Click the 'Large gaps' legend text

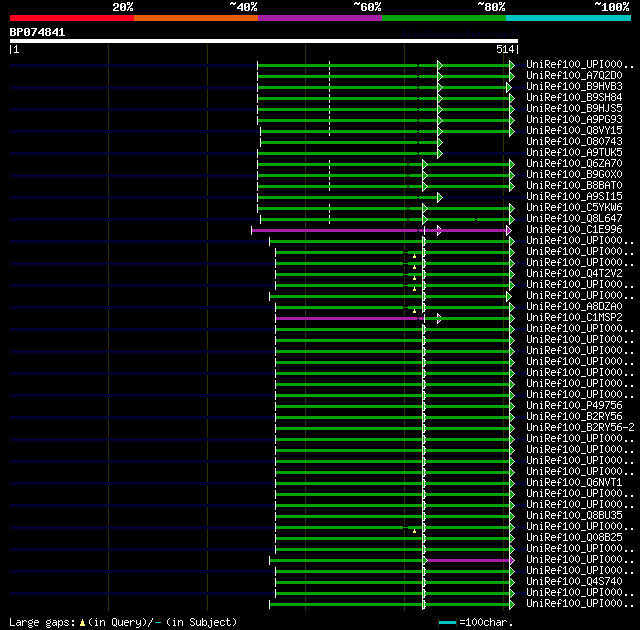point(42,623)
